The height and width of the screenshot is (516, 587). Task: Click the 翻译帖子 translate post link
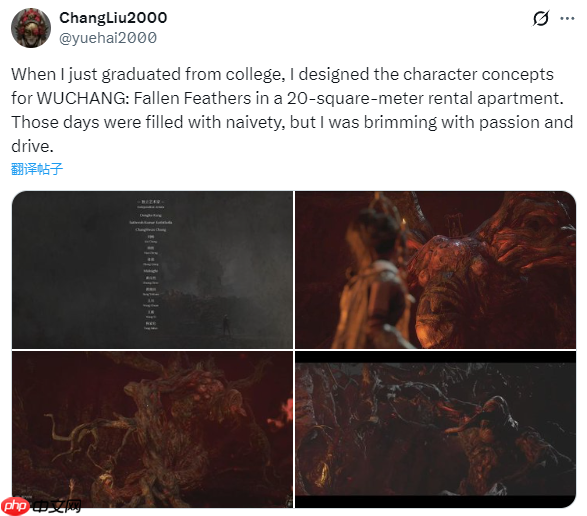pos(37,169)
